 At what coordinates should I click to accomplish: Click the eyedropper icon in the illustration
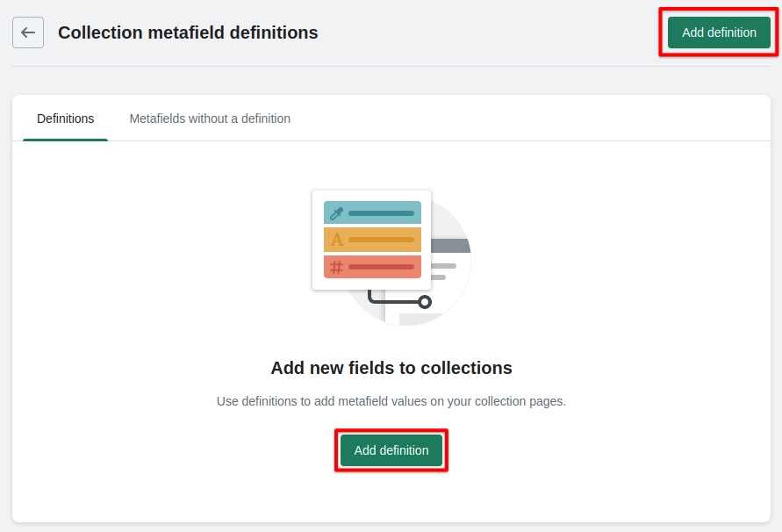(x=335, y=213)
